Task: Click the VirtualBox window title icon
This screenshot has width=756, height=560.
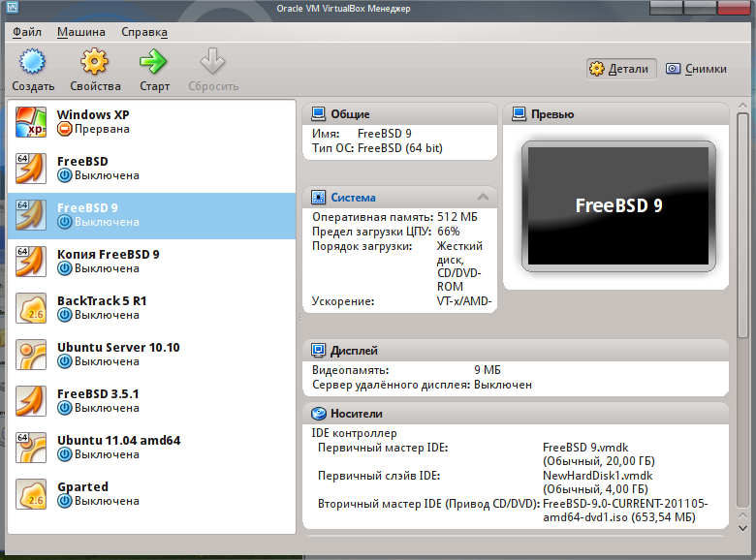Action: click(12, 8)
